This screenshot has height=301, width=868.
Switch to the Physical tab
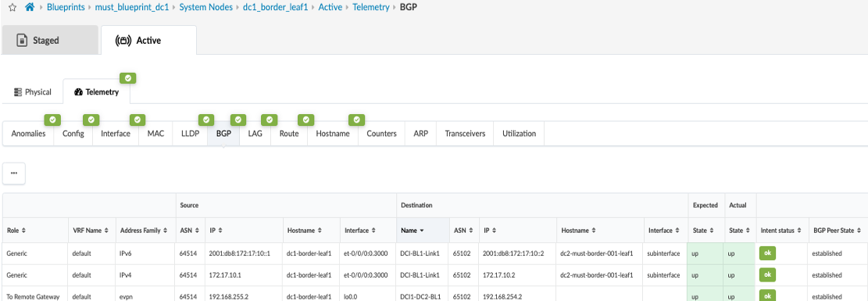click(33, 92)
